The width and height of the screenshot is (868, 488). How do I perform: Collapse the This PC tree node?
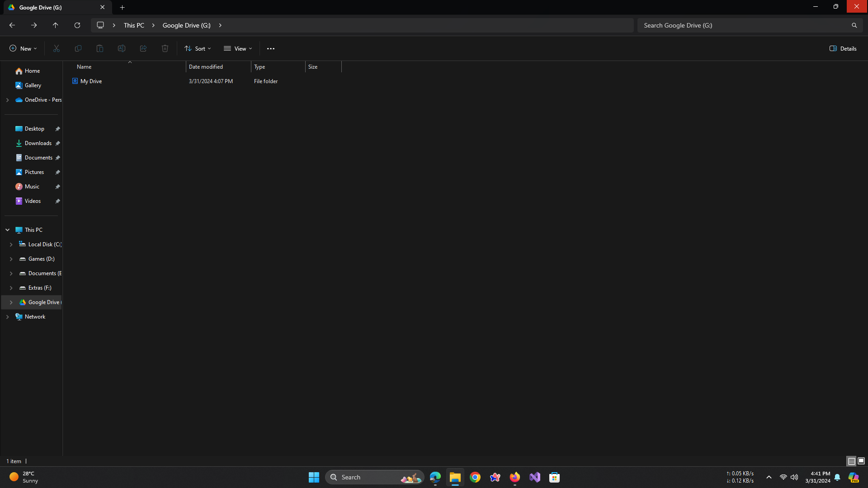pos(8,230)
